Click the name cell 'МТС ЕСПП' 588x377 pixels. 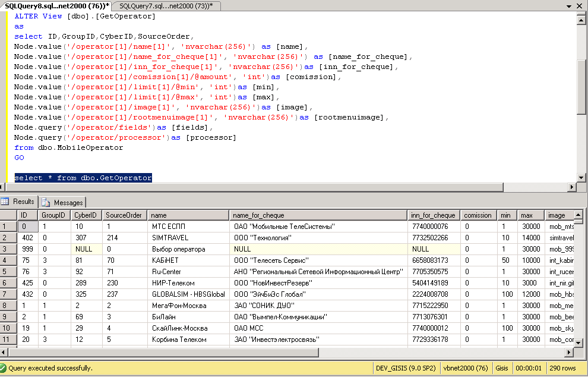(x=188, y=227)
